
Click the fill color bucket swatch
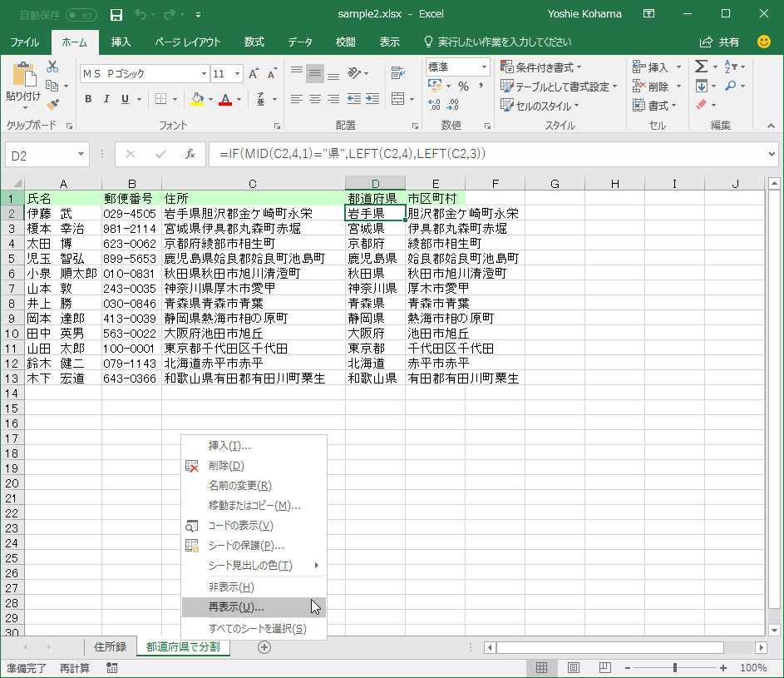pyautogui.click(x=198, y=99)
